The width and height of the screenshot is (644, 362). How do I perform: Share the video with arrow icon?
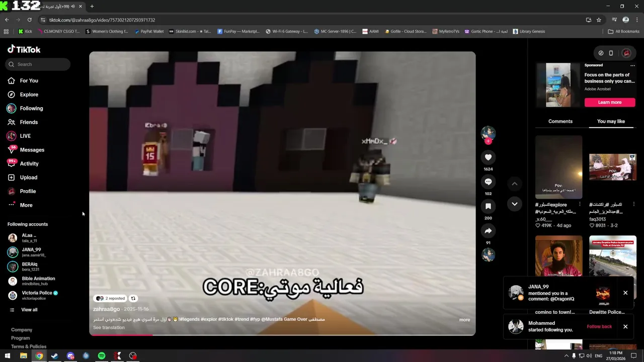(x=488, y=231)
